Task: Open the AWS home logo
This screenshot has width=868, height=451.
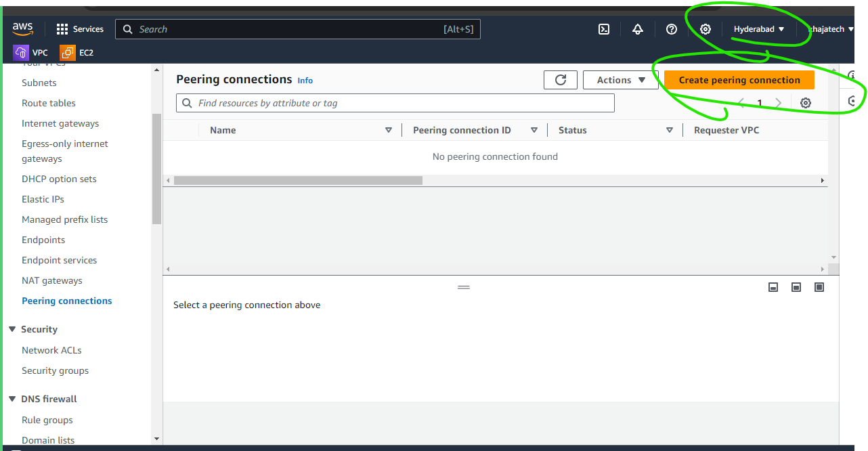Action: click(22, 29)
